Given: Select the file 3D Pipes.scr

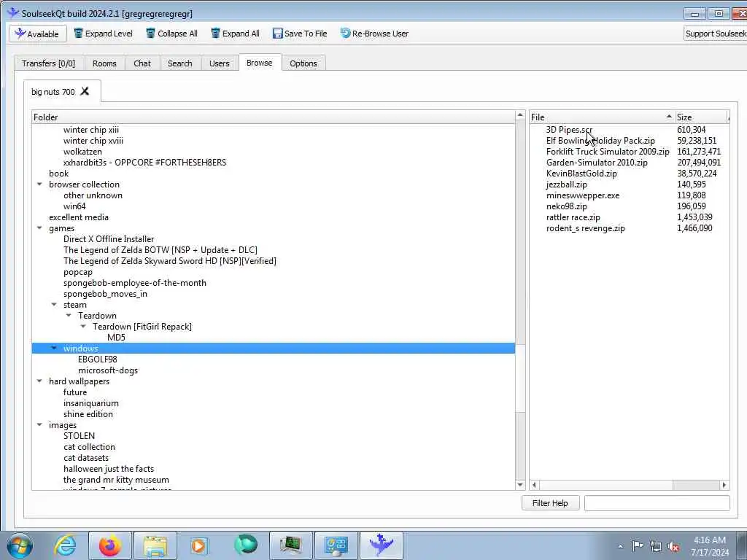Looking at the screenshot, I should point(569,130).
